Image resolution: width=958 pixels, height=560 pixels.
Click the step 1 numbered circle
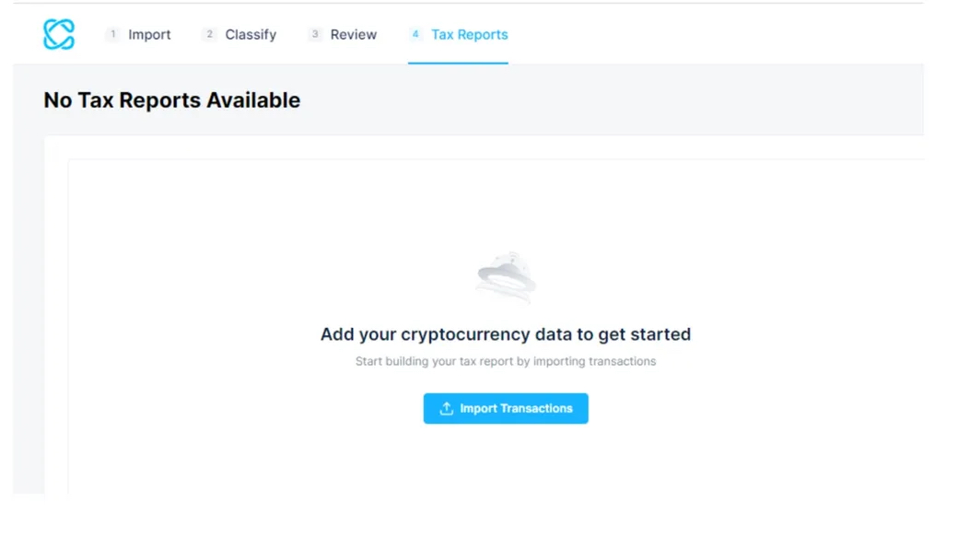112,33
